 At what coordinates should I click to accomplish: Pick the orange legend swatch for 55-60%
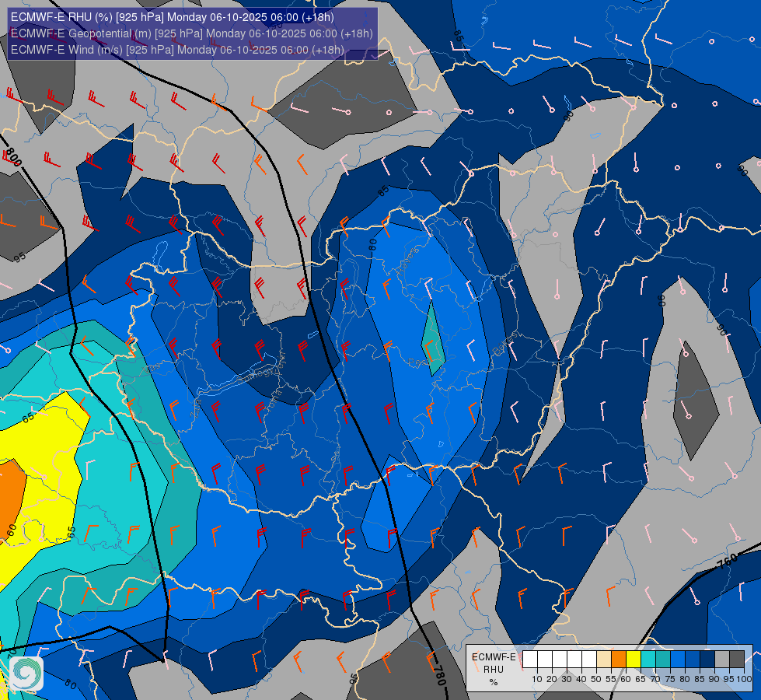tap(618, 660)
